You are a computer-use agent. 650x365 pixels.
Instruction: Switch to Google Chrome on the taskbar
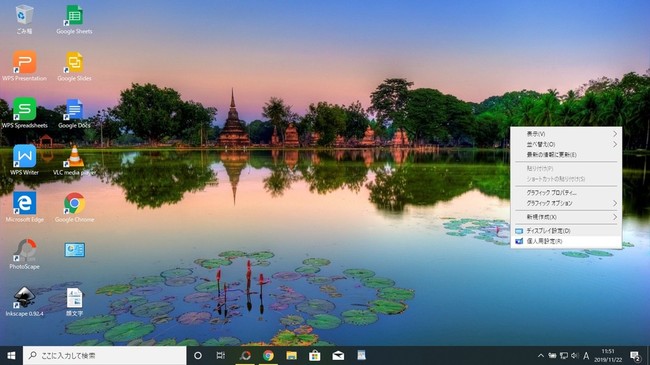pos(268,355)
